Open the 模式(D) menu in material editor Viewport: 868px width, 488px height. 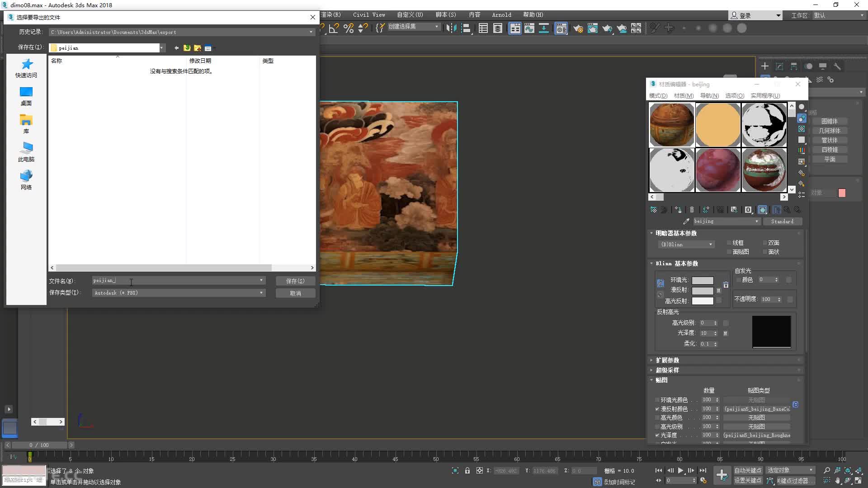pos(658,96)
